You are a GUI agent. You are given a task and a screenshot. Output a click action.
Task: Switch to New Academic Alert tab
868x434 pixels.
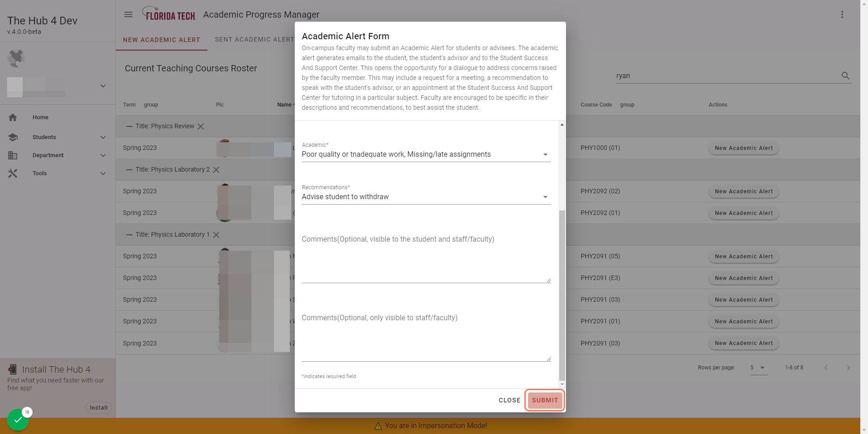coord(161,40)
